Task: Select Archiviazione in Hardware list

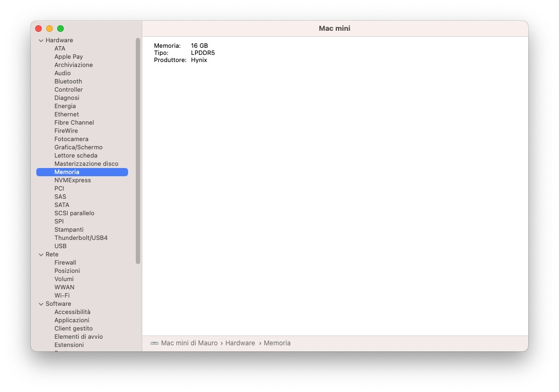Action: pos(74,65)
